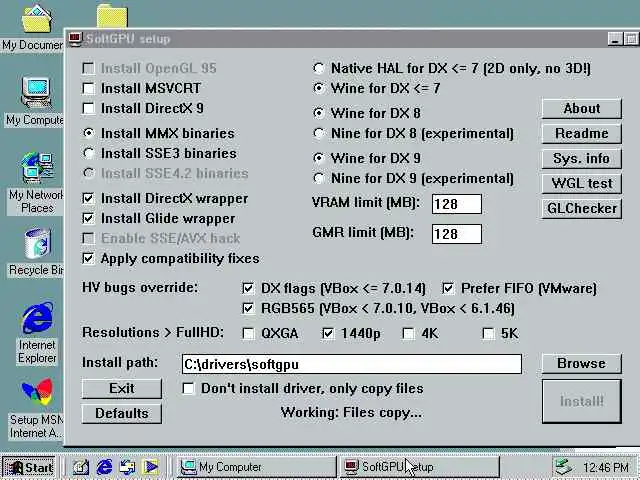The width and height of the screenshot is (640, 480).
Task: Launch GLChecker button
Action: [x=582, y=209]
